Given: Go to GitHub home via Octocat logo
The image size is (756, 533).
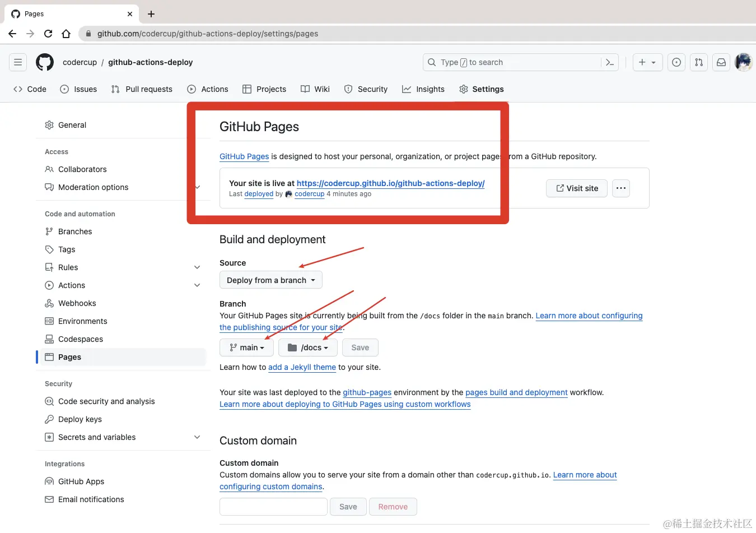Looking at the screenshot, I should [x=45, y=62].
